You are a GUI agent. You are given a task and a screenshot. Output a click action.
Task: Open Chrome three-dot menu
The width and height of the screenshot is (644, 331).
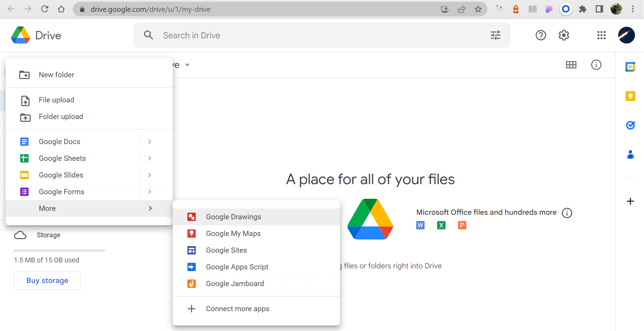[633, 9]
